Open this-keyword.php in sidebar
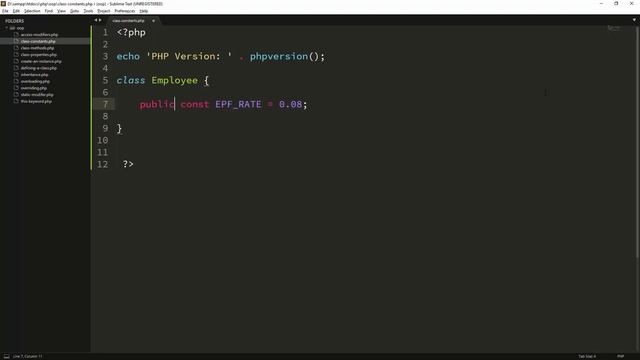The height and width of the screenshot is (360, 640). coord(36,101)
